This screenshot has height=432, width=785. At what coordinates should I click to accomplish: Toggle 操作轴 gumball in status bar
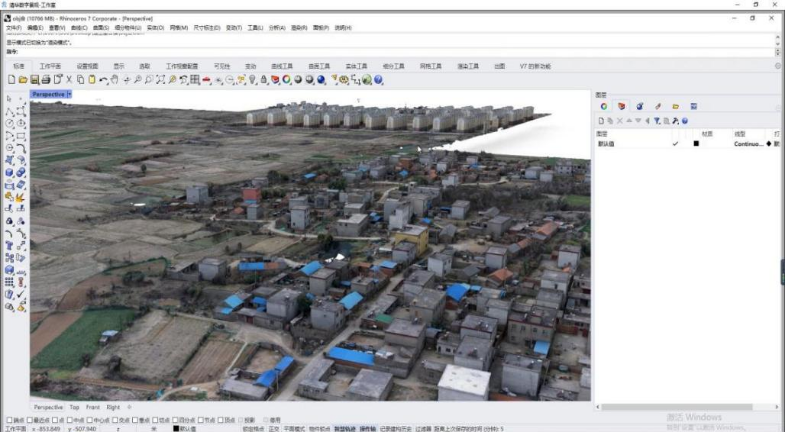(x=367, y=429)
